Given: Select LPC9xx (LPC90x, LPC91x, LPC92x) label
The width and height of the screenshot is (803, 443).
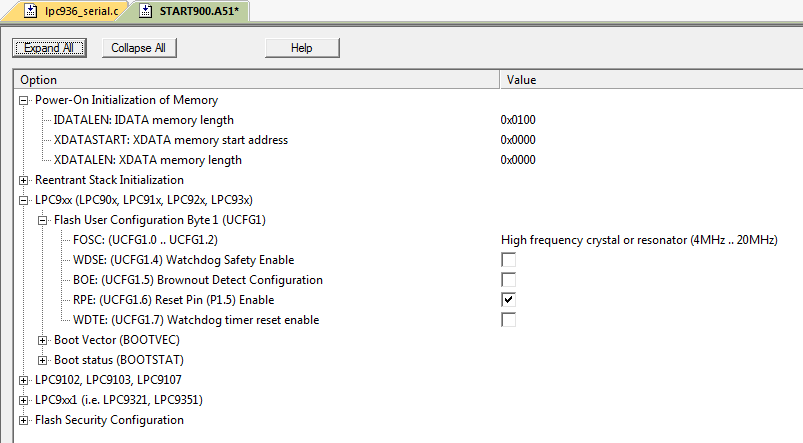Looking at the screenshot, I should pyautogui.click(x=144, y=200).
